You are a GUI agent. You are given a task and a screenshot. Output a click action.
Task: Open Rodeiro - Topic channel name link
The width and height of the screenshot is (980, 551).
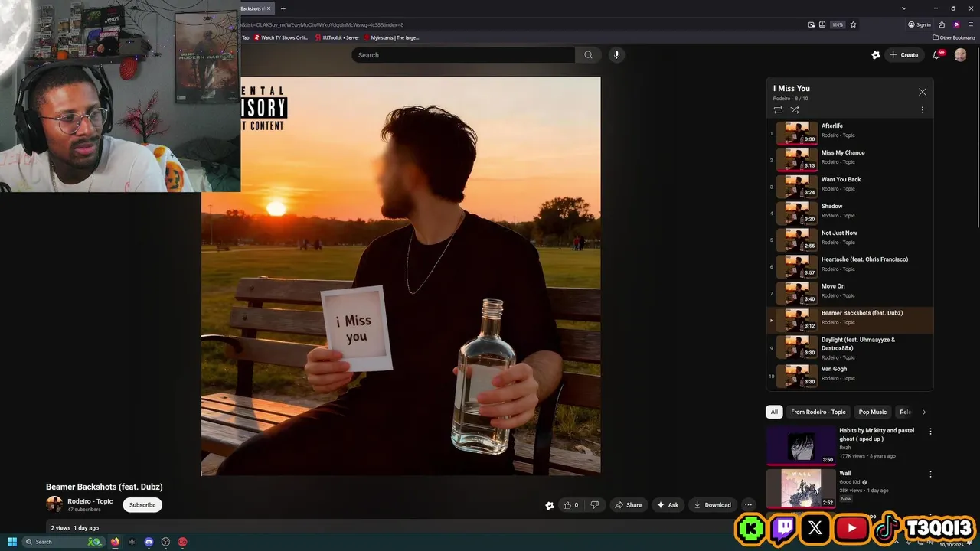90,501
